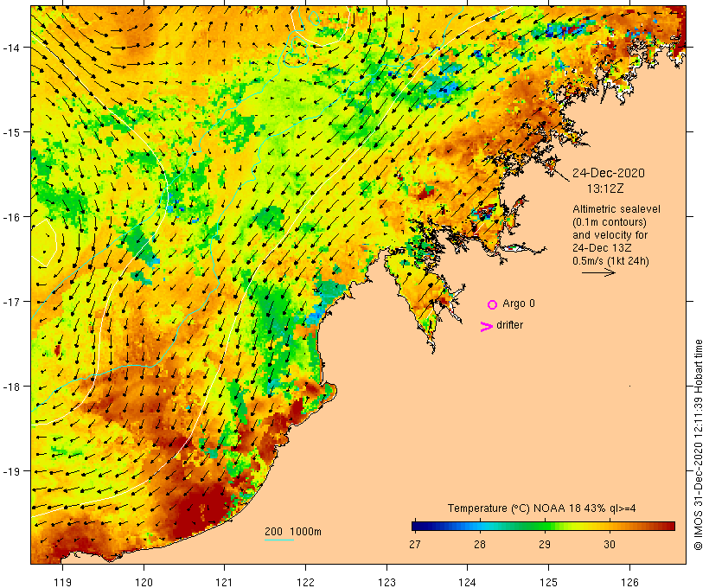The image size is (709, 588).
Task: Click longitude label '119'
Action: coord(62,582)
